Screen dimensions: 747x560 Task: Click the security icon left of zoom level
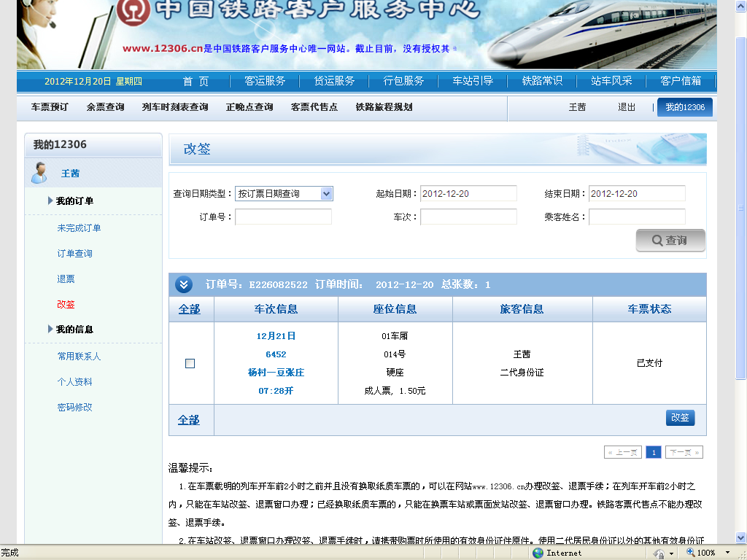click(659, 553)
